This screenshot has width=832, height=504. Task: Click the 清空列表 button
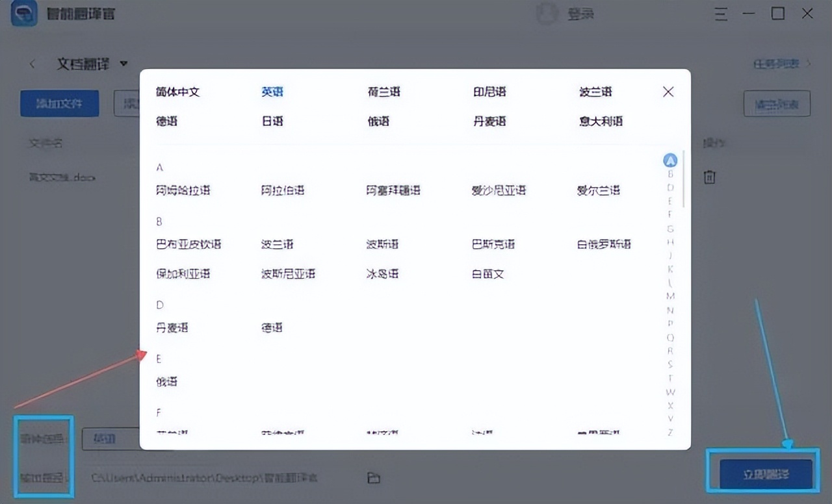[x=777, y=103]
